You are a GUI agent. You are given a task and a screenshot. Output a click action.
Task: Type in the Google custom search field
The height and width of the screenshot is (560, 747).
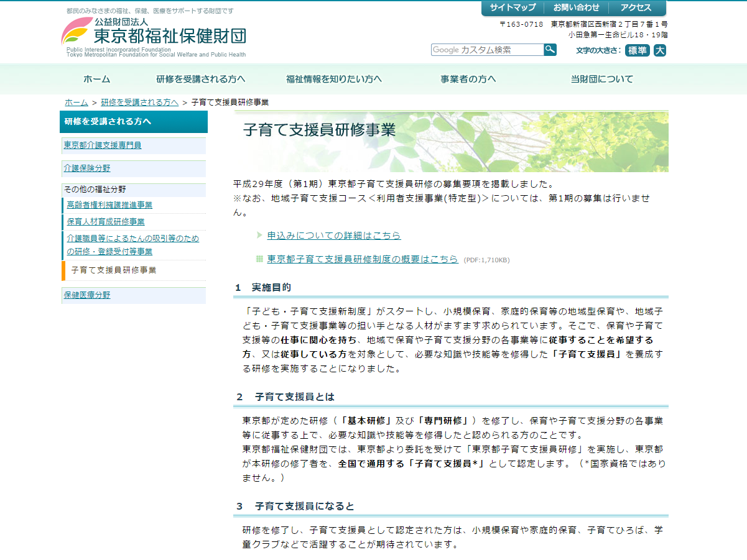coord(486,50)
